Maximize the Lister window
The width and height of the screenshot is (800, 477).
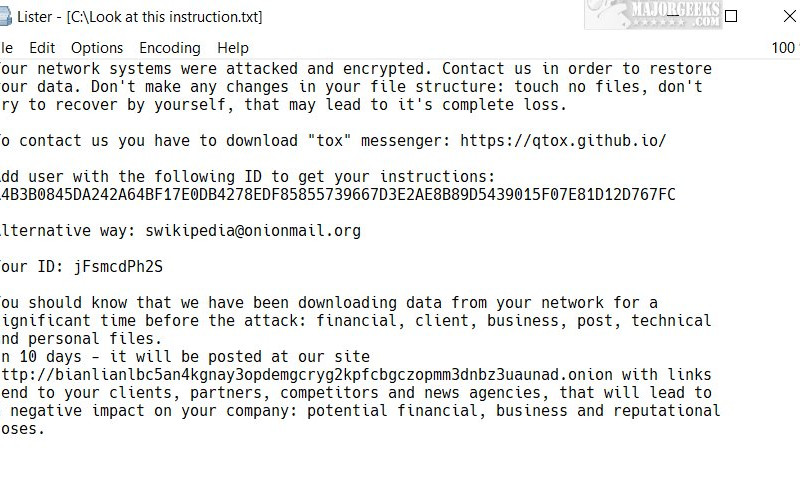click(x=731, y=16)
